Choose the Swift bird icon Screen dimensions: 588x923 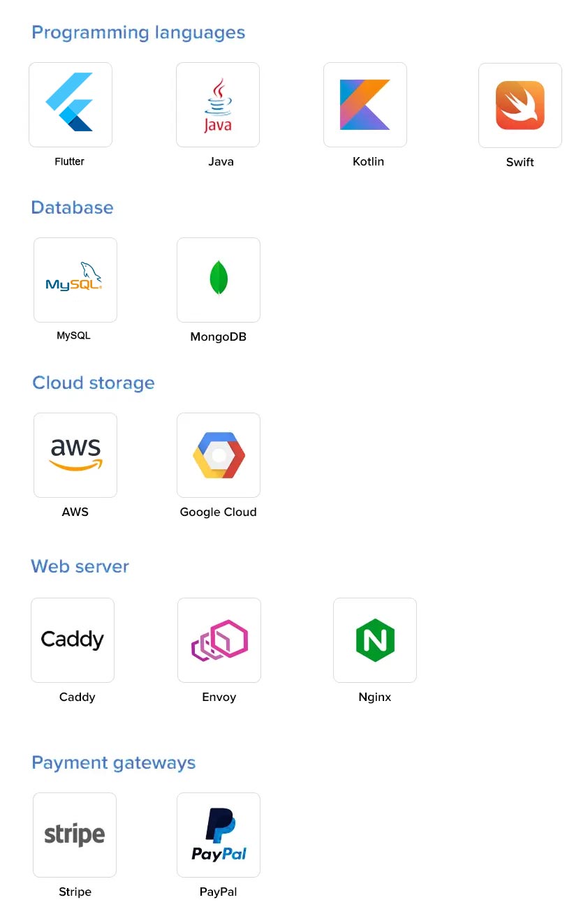[520, 105]
